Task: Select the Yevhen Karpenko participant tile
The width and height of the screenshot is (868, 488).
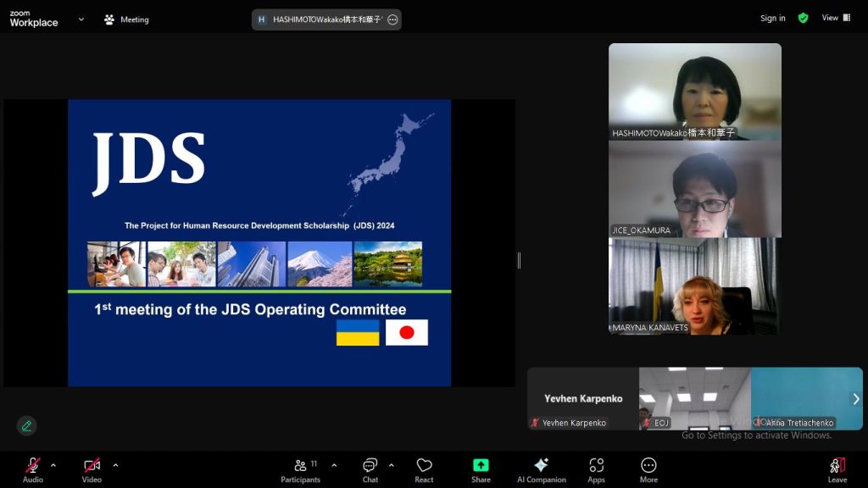Action: click(583, 398)
